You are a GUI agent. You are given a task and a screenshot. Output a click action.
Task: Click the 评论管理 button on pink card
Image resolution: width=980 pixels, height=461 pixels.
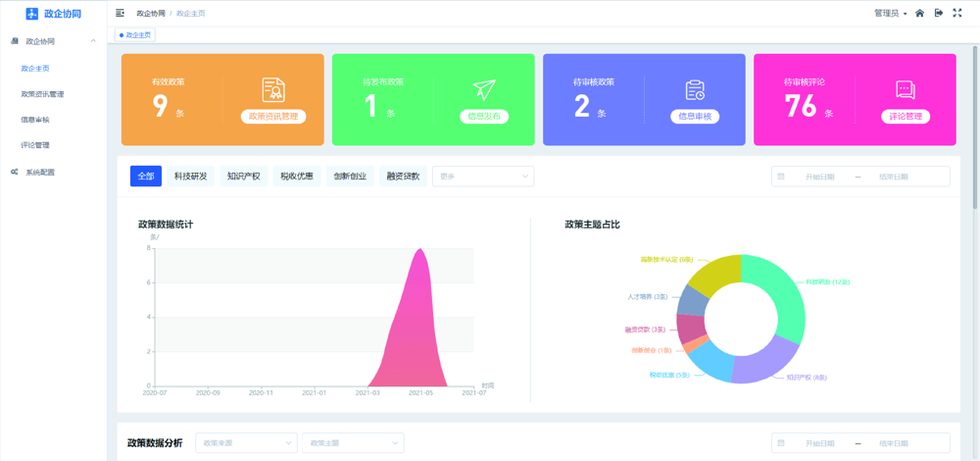[906, 117]
